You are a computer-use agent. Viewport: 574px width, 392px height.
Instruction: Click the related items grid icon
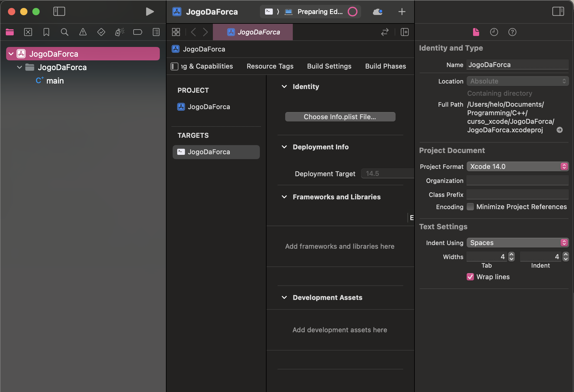176,32
